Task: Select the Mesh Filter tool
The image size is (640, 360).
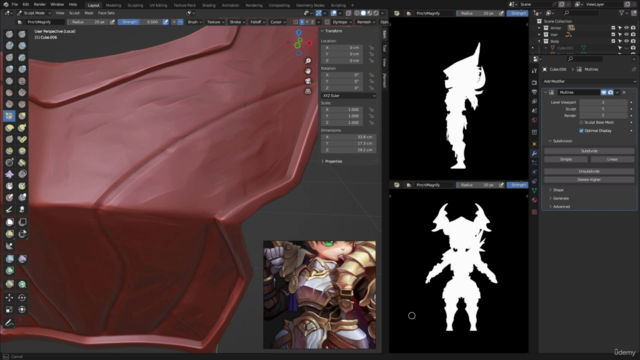Action: pyautogui.click(x=9, y=259)
